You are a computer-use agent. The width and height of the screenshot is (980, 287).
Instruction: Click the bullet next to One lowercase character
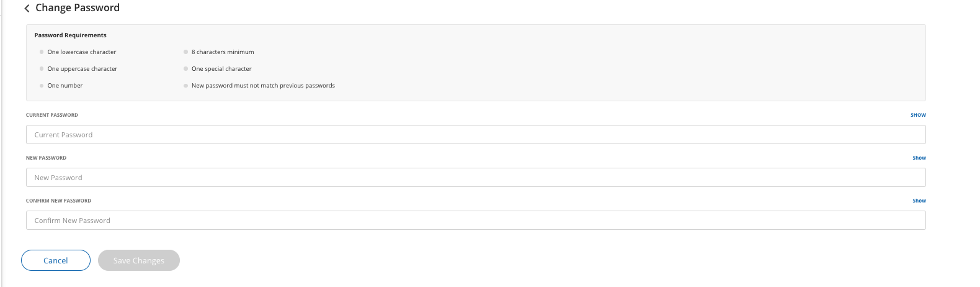pos(42,52)
